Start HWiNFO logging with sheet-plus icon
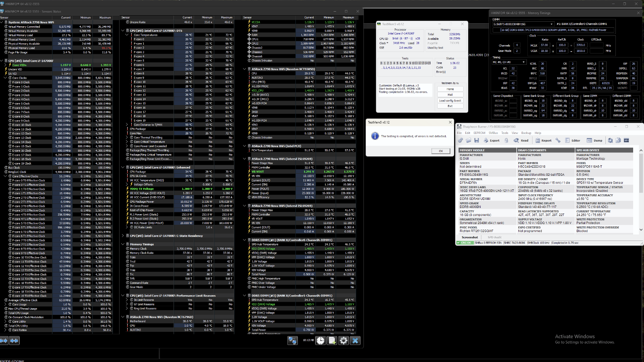Image resolution: width=644 pixels, height=362 pixels. (x=332, y=341)
